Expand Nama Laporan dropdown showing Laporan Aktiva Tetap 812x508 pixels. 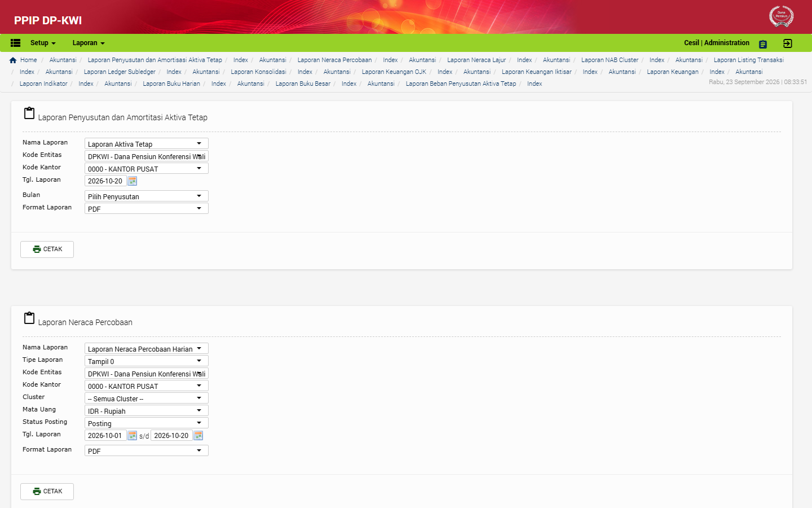coord(147,144)
